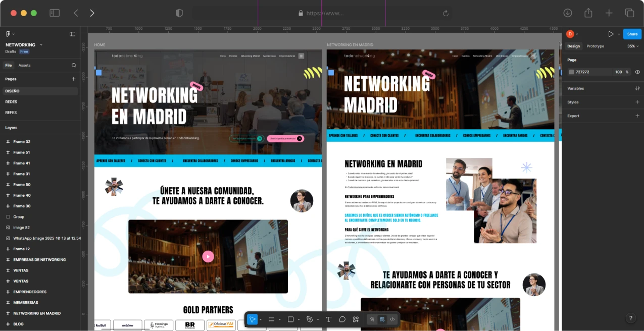Switch to Dev Mode toggle
The width and height of the screenshot is (644, 331).
(x=392, y=319)
